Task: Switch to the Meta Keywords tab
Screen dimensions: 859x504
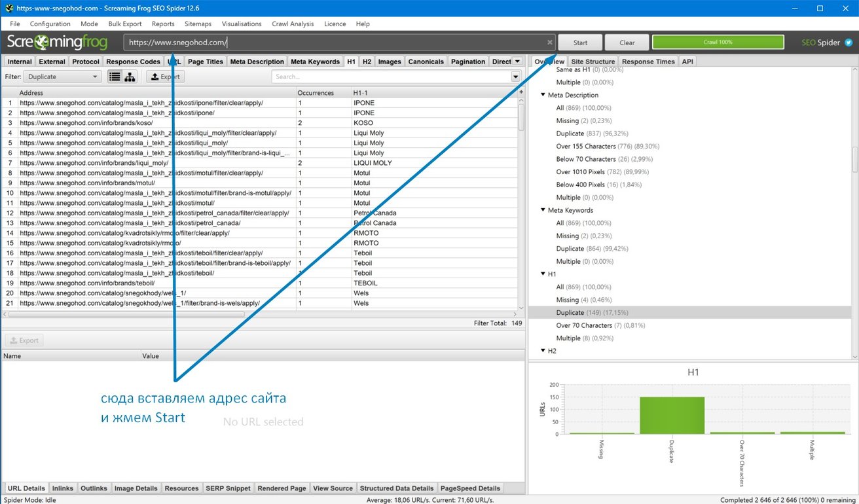Action: point(316,62)
